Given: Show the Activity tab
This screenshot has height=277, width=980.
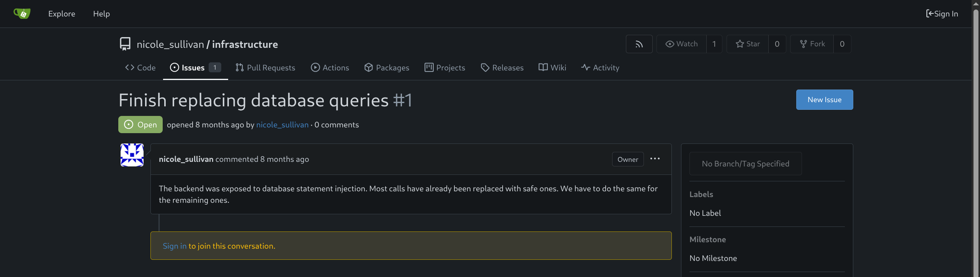Looking at the screenshot, I should (x=600, y=68).
